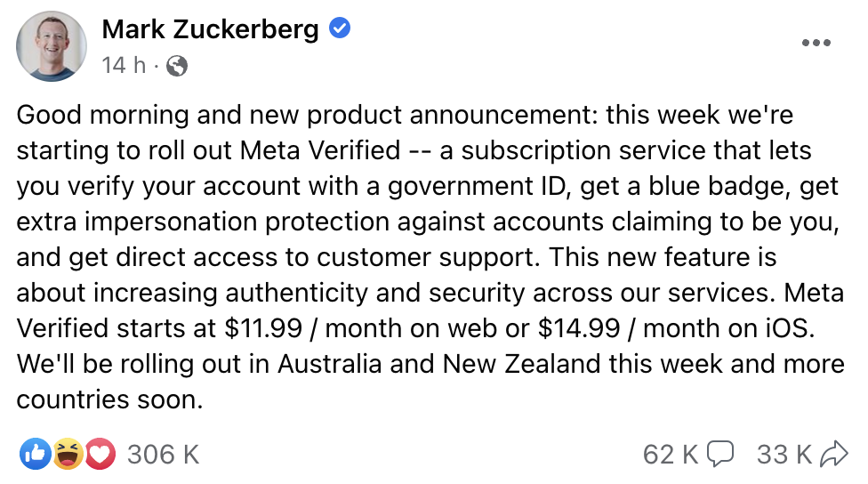Viewport: 868px width, 484px height.
Task: Click the blue Like thumb reaction icon
Action: tap(36, 455)
